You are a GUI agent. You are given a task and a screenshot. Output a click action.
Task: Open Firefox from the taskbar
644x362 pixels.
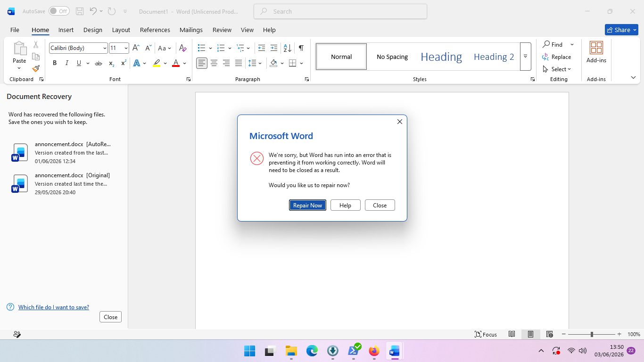click(374, 351)
